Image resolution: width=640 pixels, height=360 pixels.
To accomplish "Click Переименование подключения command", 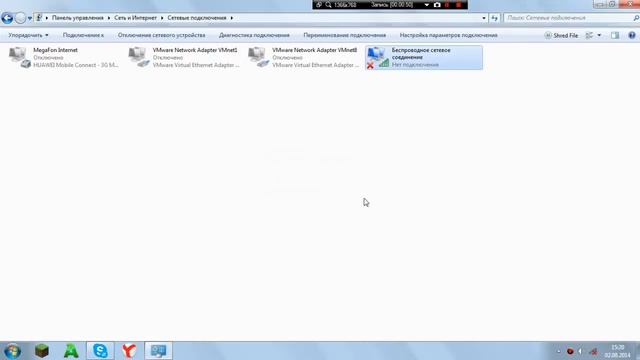I will point(344,36).
